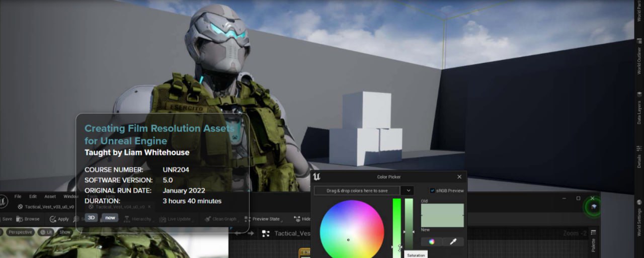644x258 pixels.
Task: Click the Browse toolbar button
Action: point(28,219)
